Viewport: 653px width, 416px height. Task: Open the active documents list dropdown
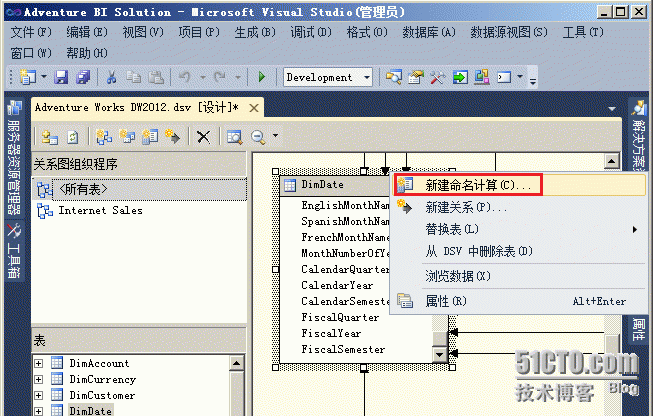pos(612,109)
